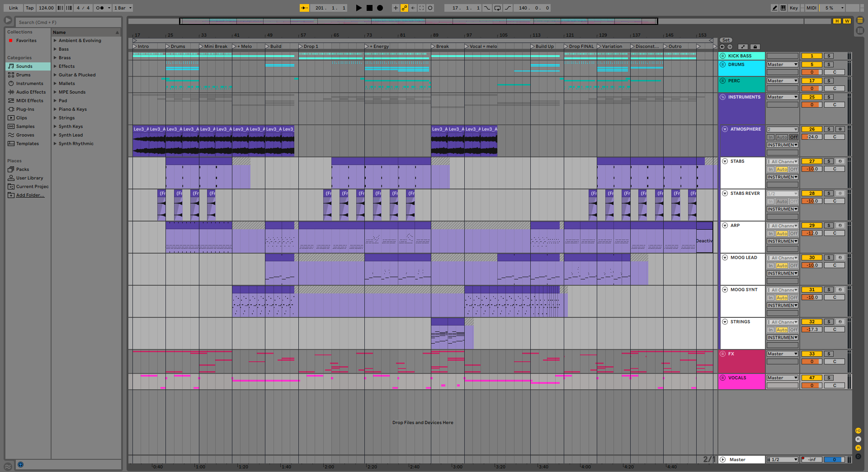868x472 pixels.
Task: Click Phase Nudge Up icon
Action: [x=69, y=8]
